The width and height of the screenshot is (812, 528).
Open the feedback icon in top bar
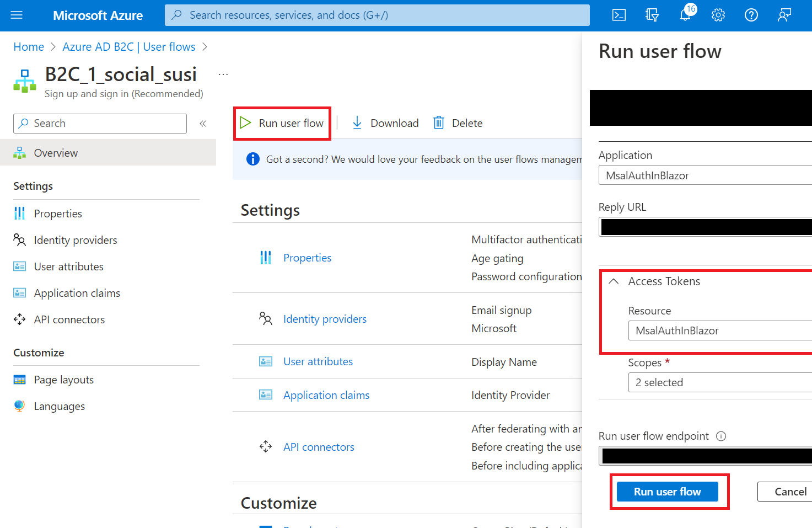tap(784, 15)
